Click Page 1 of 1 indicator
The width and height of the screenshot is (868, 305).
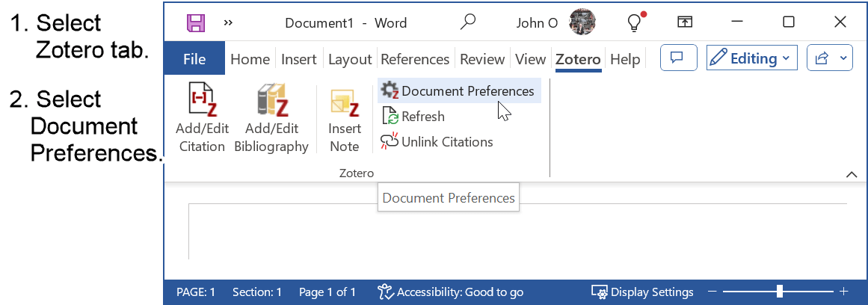click(x=327, y=292)
